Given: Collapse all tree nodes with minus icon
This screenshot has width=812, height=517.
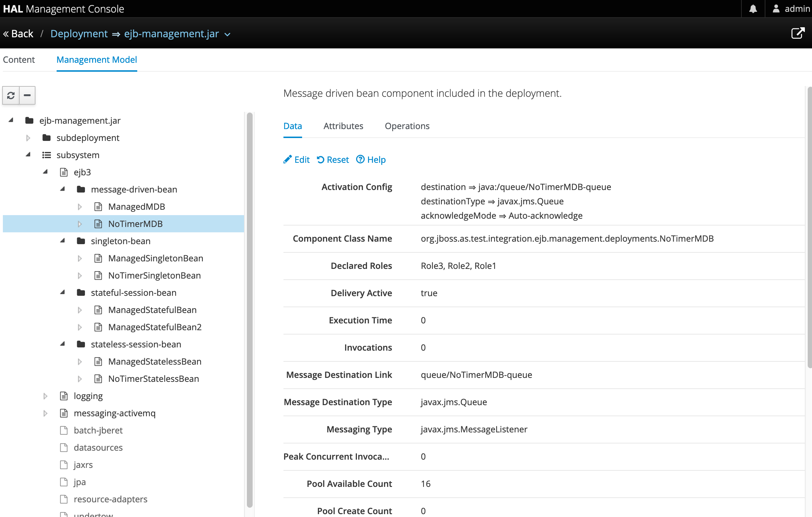Looking at the screenshot, I should pos(27,95).
